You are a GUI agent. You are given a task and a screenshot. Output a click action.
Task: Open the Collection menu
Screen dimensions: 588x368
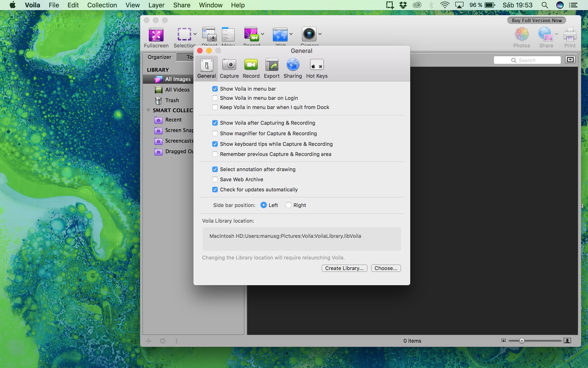[102, 5]
